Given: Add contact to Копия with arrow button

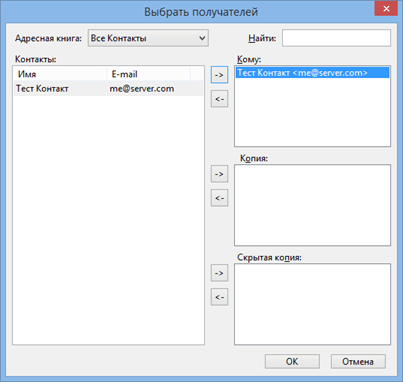Looking at the screenshot, I should [219, 174].
